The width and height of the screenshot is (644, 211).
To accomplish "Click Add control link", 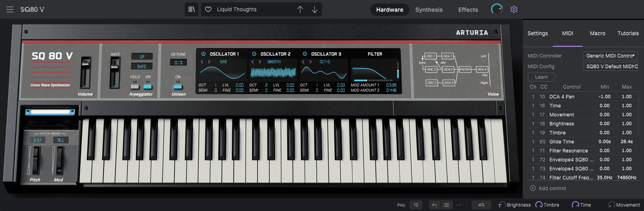I will click(x=552, y=188).
